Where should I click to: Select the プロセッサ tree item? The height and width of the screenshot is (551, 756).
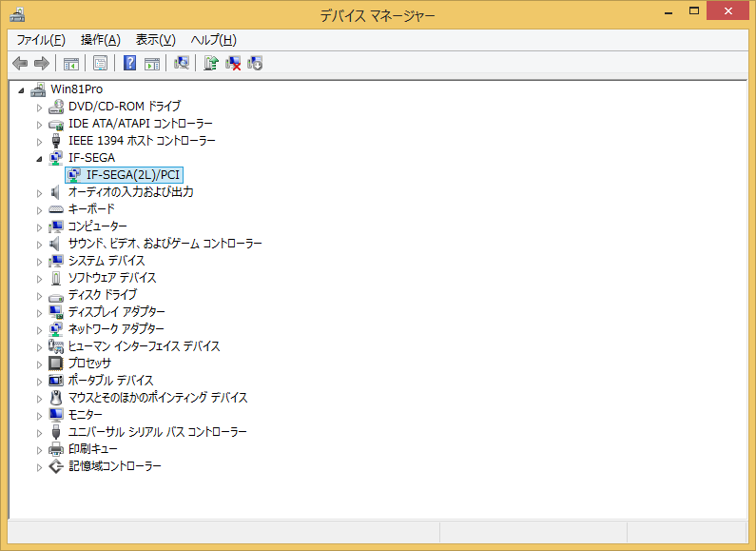pos(89,364)
